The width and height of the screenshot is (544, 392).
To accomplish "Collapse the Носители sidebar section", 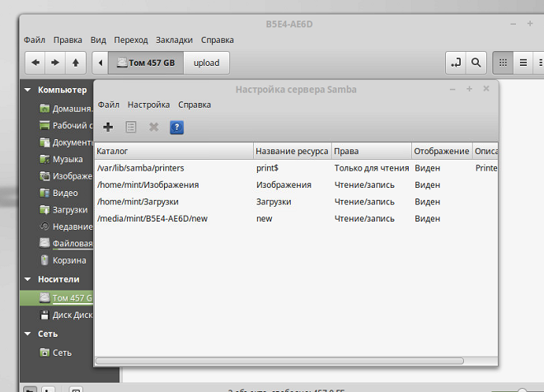I will click(28, 279).
